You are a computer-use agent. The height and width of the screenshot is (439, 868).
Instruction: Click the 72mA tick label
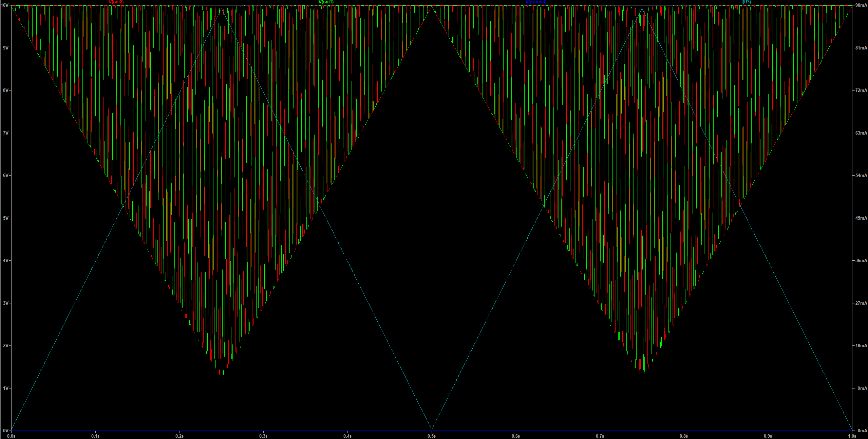[x=861, y=91]
